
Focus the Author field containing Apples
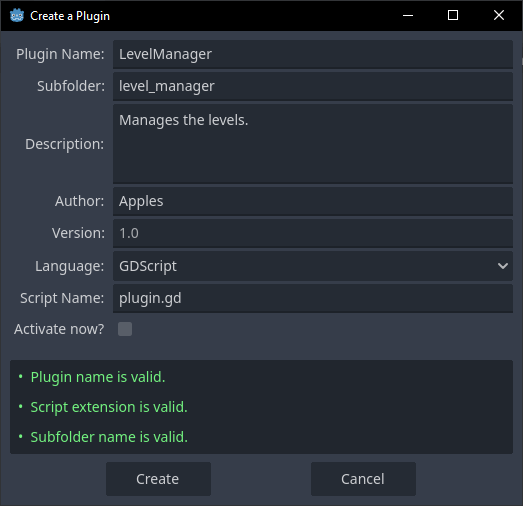[x=313, y=201]
